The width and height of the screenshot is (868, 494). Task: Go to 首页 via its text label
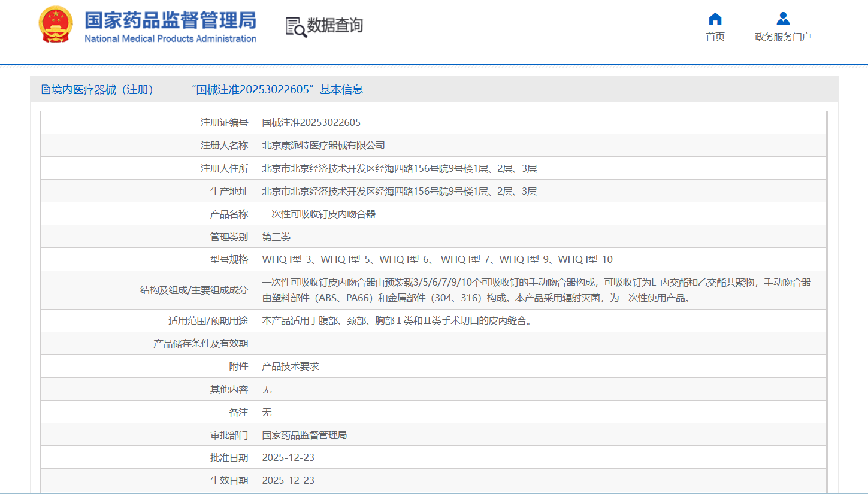coord(715,37)
